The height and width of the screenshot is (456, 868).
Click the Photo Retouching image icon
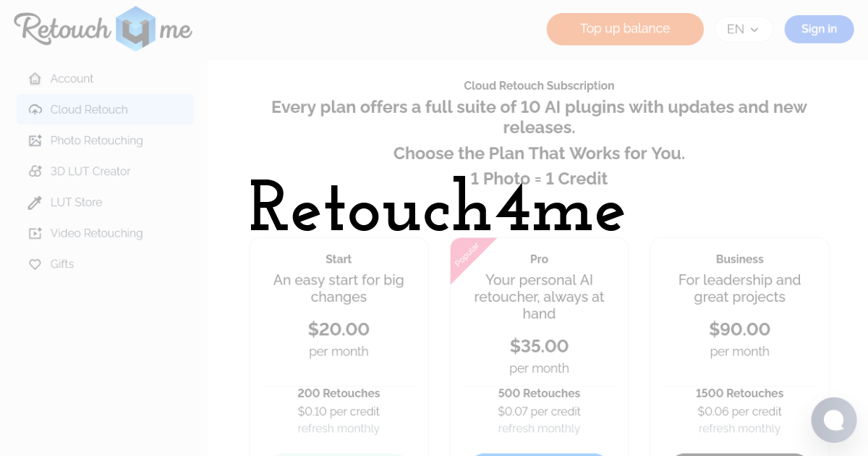35,141
